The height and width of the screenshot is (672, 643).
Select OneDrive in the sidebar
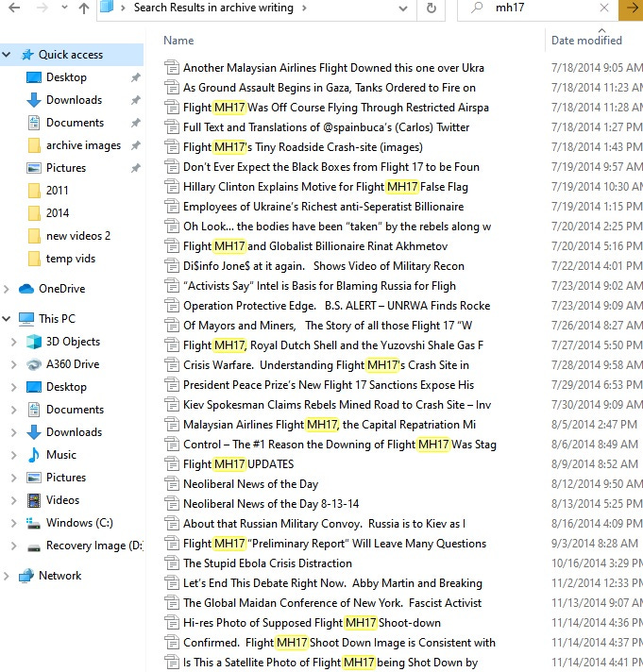61,289
